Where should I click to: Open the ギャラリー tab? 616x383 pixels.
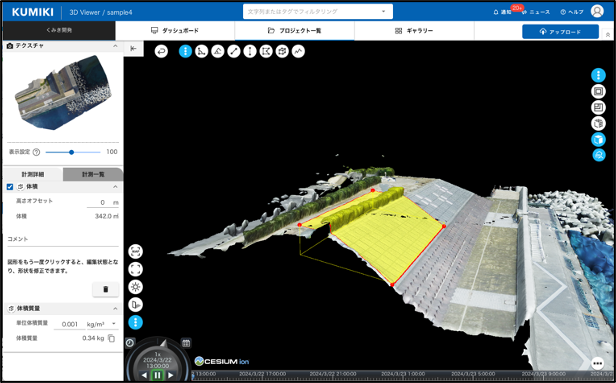414,31
